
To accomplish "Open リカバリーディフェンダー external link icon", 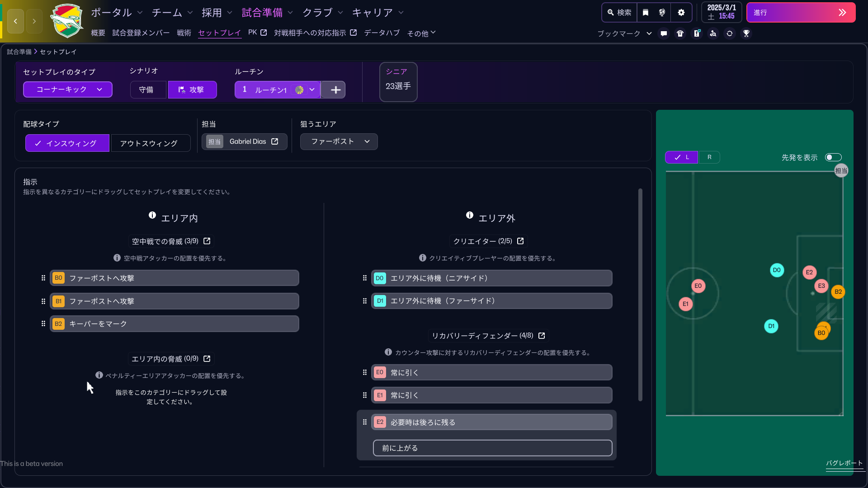I will point(542,336).
